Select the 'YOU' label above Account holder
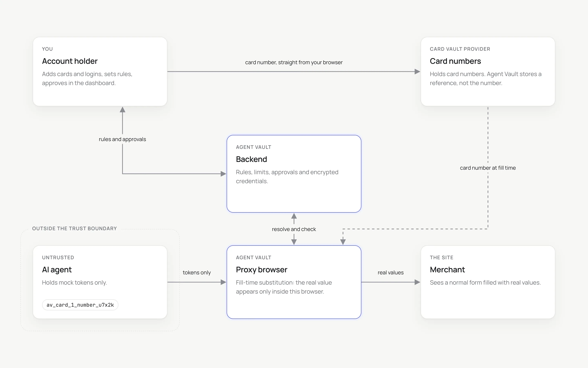This screenshot has height=368, width=588. (47, 49)
